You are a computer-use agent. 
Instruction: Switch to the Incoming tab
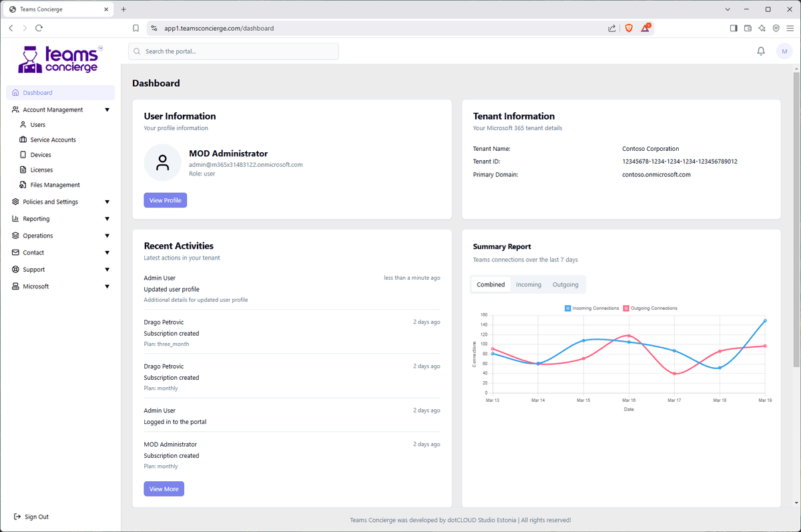coord(528,284)
